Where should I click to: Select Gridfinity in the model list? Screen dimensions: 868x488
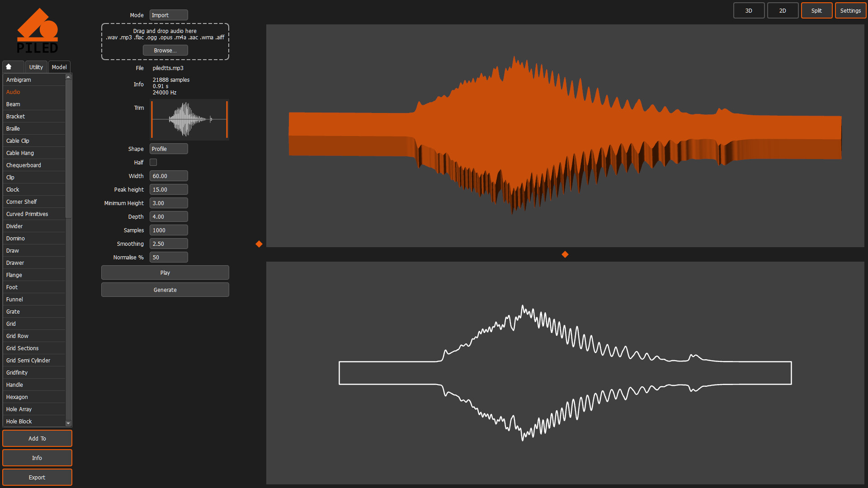tap(34, 373)
